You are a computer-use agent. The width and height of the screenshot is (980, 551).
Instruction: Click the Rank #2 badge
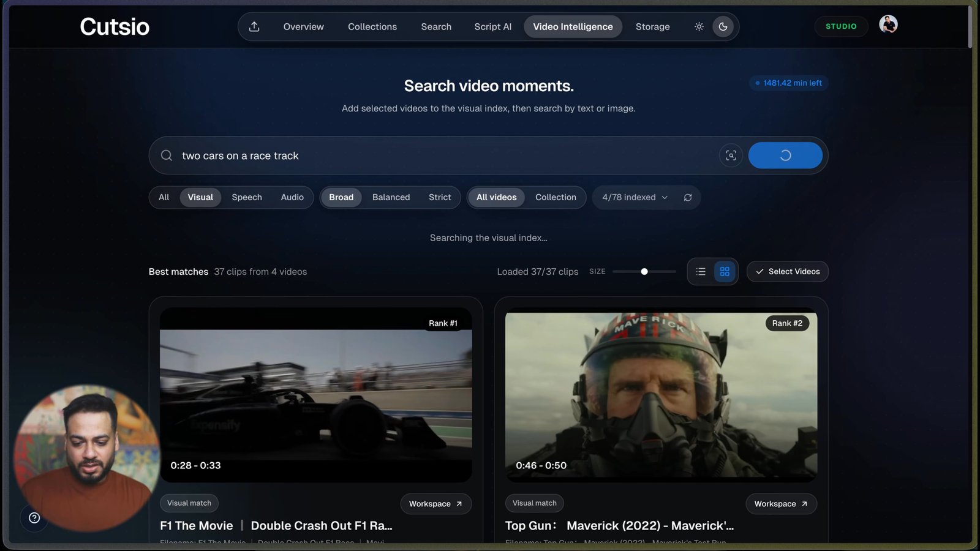tap(787, 323)
